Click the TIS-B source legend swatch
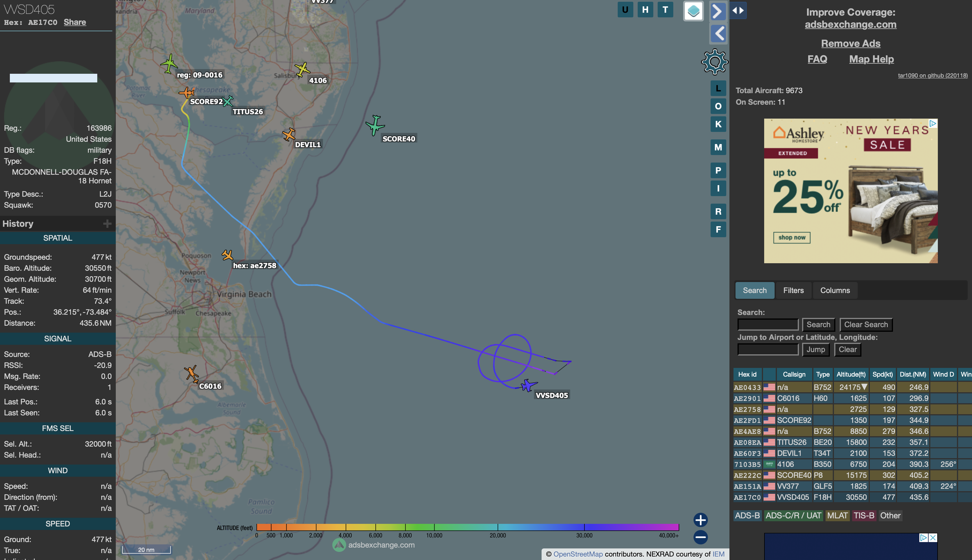The width and height of the screenshot is (972, 560). tap(864, 515)
